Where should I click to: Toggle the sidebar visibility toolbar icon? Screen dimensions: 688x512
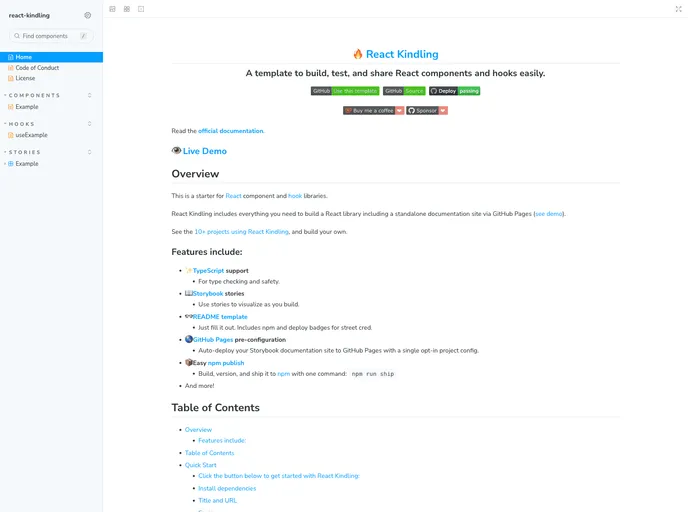pyautogui.click(x=112, y=9)
